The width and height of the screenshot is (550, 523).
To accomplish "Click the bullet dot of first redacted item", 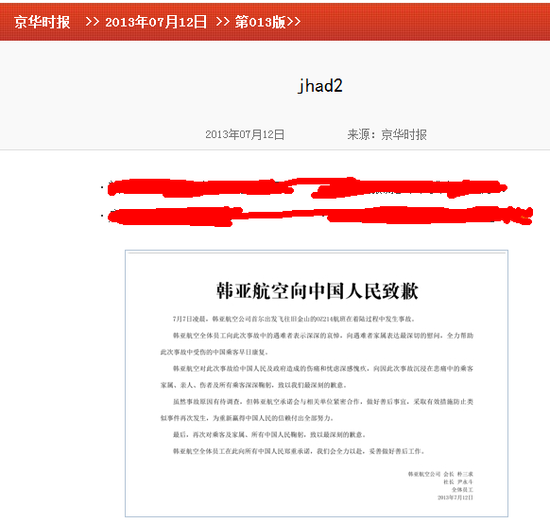I will coord(102,187).
